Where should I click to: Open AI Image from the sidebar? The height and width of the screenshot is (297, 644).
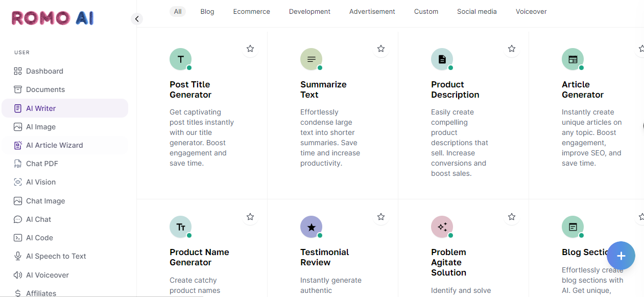41,127
